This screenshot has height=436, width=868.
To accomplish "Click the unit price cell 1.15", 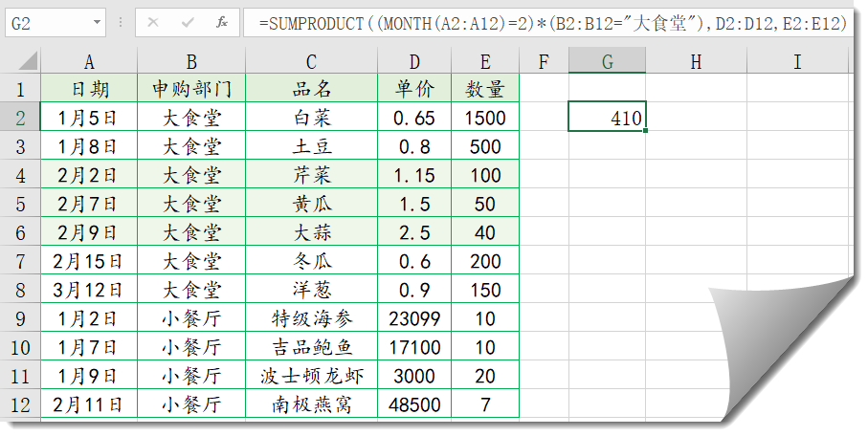I will tap(414, 175).
